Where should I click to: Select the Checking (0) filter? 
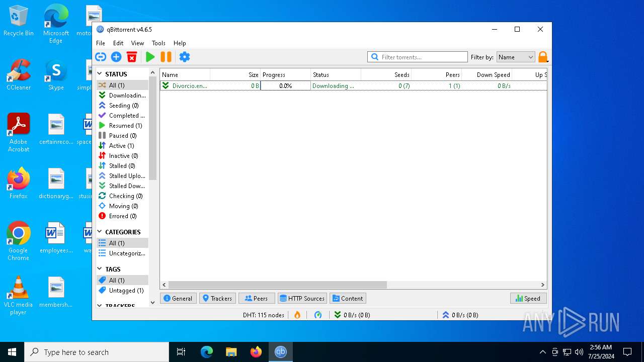[x=122, y=196]
